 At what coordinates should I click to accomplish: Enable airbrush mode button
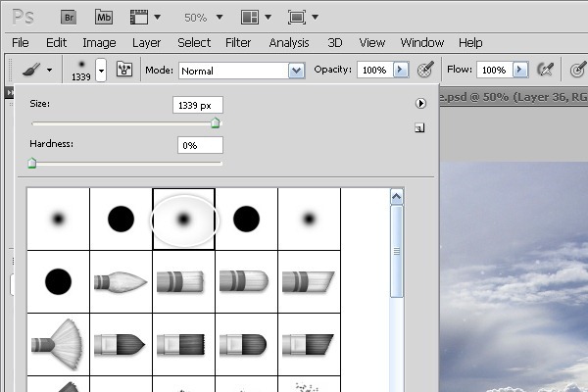click(x=549, y=71)
